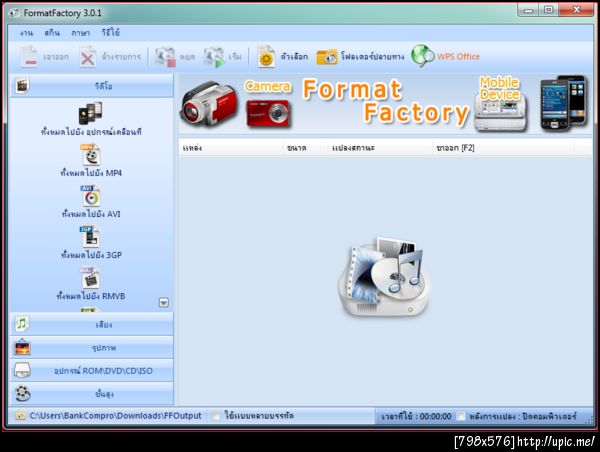The width and height of the screenshot is (600, 452).
Task: Click the smartphones banner image
Action: 563,102
